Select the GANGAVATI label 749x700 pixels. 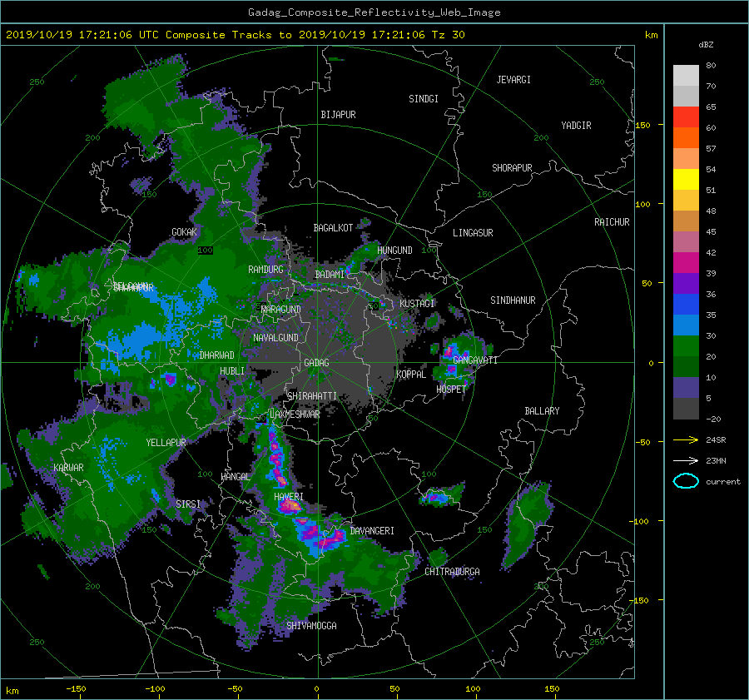click(x=475, y=360)
